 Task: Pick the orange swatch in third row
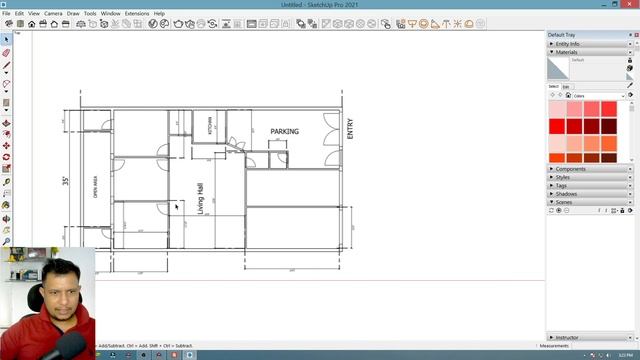click(609, 144)
